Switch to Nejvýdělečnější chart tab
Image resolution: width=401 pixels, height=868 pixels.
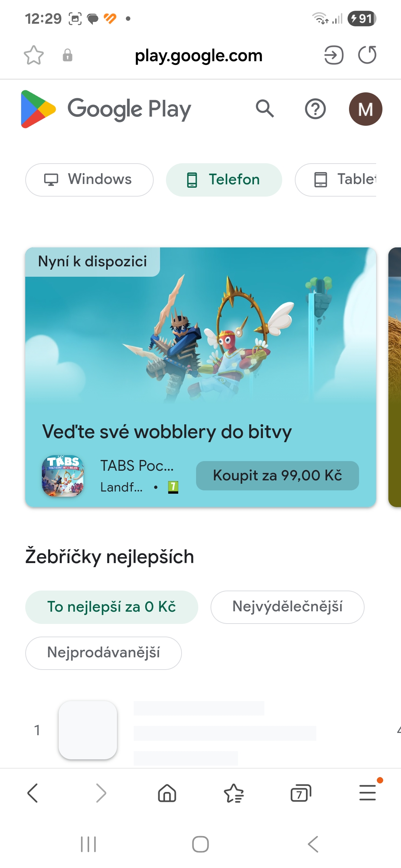[287, 607]
